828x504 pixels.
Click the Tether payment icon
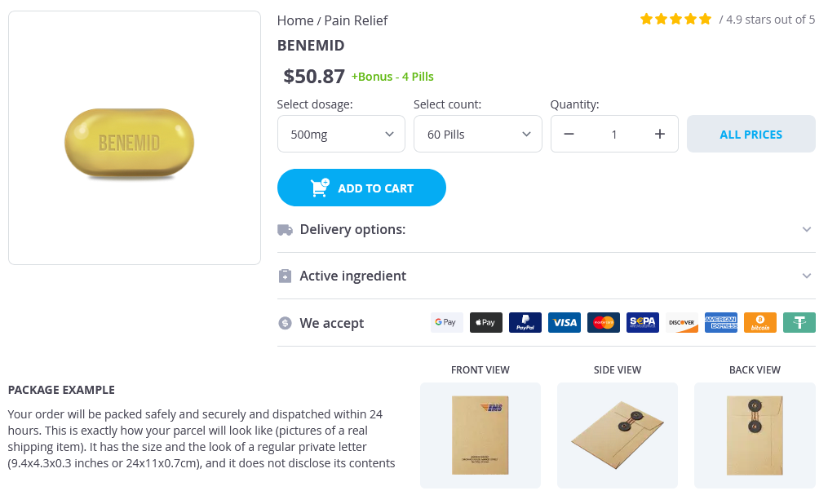pos(799,323)
